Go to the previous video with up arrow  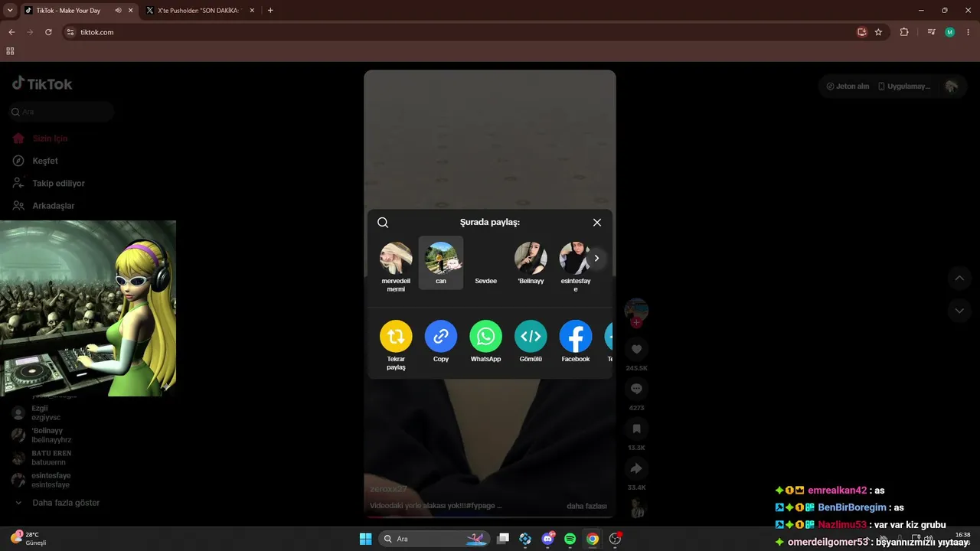pos(959,279)
